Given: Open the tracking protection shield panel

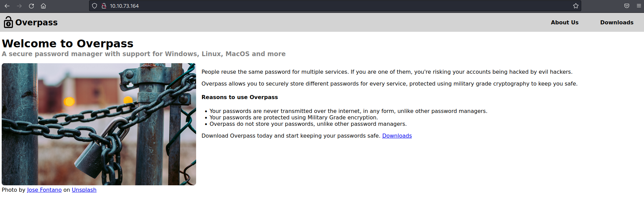Looking at the screenshot, I should [x=95, y=6].
